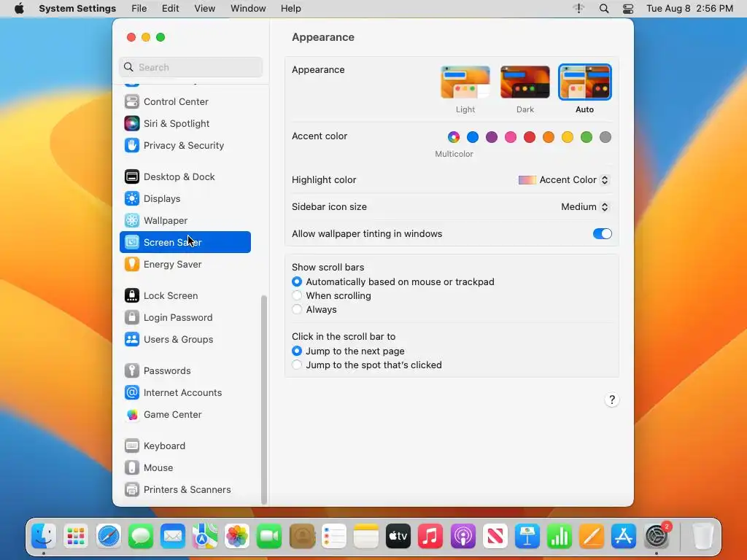Choose Auto appearance thumbnail

(x=584, y=82)
